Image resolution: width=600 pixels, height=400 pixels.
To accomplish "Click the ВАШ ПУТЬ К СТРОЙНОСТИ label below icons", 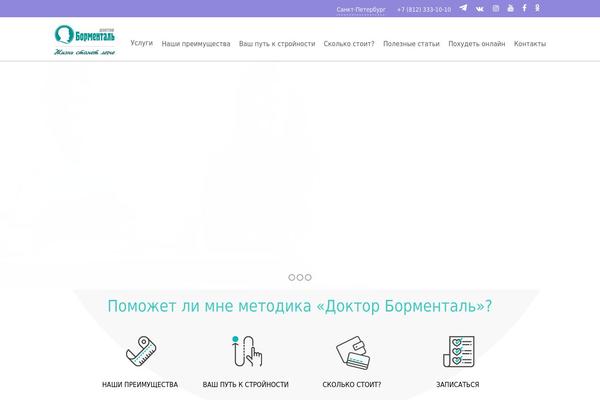I will [x=246, y=385].
